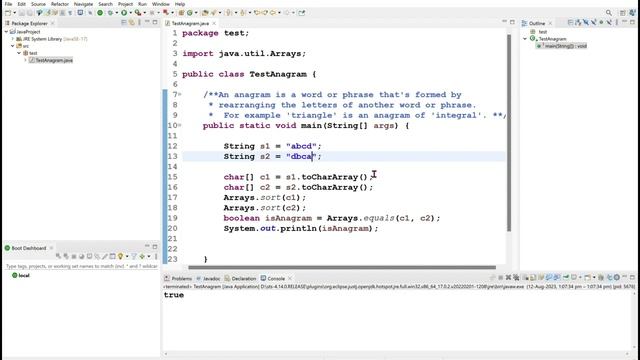Click the Save toolbar icon
The height and width of the screenshot is (360, 640).
21,13
